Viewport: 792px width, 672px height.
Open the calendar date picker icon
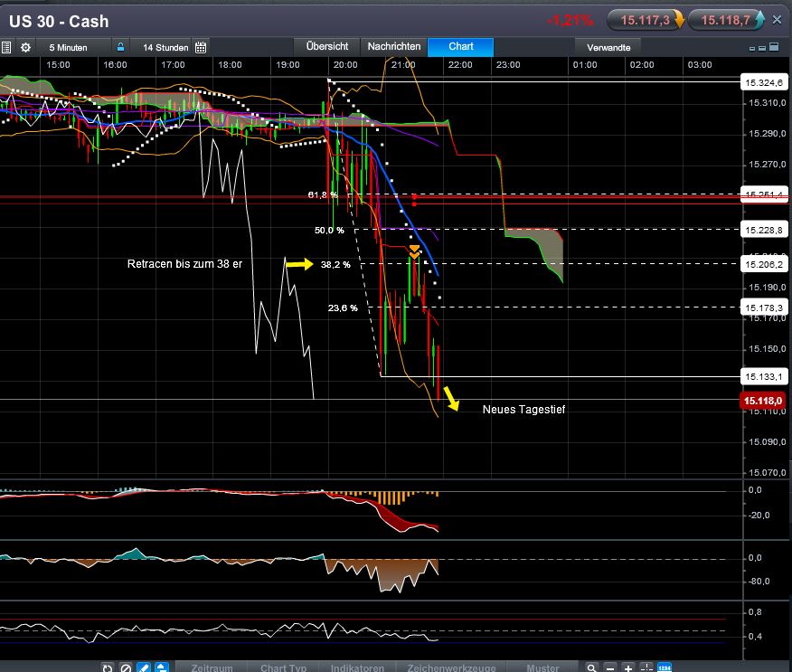tap(201, 48)
